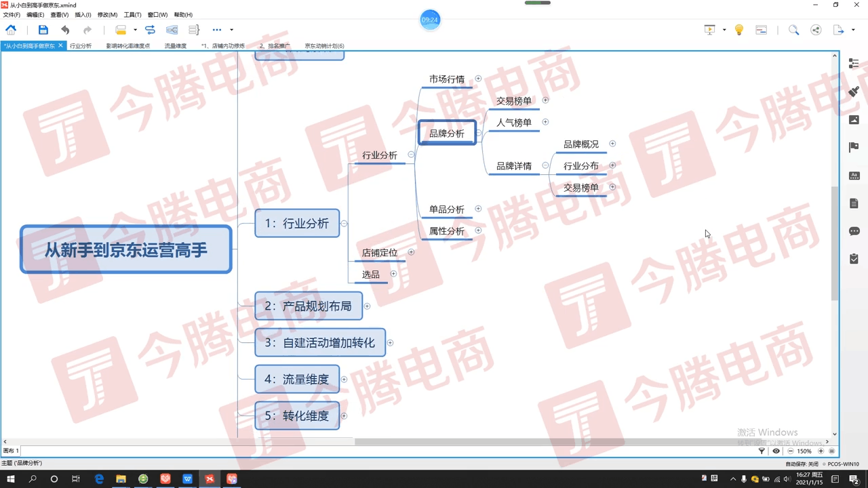Viewport: 868px width, 488px height.
Task: Add a summary bracket from the toolbar
Action: [x=194, y=30]
